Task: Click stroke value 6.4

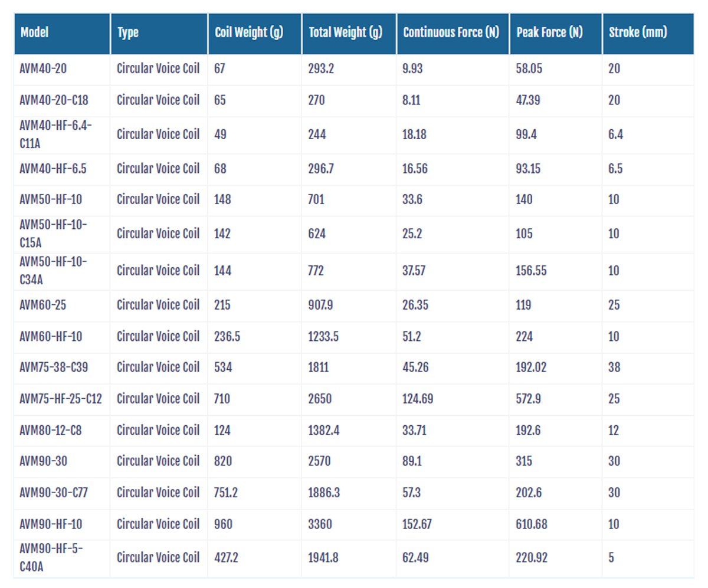Action: pos(616,134)
